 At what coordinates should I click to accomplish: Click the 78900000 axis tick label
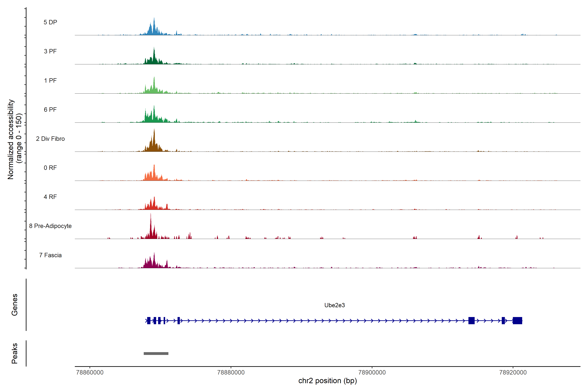372,372
